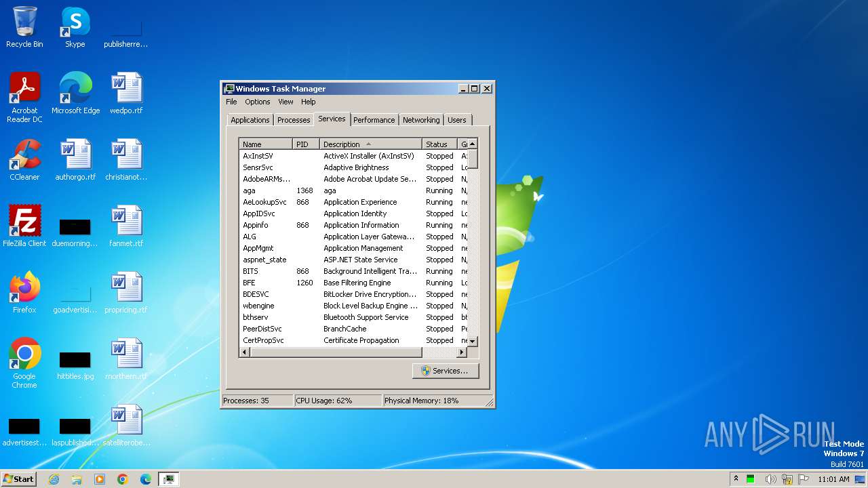Select the BITS service row
The width and height of the screenshot is (868, 488).
pyautogui.click(x=353, y=271)
